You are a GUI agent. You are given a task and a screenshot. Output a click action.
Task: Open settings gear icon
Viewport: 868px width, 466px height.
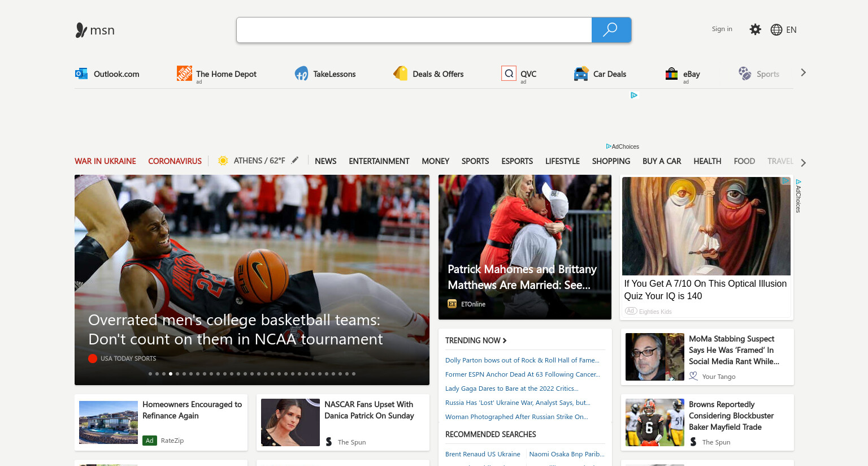[x=755, y=29]
